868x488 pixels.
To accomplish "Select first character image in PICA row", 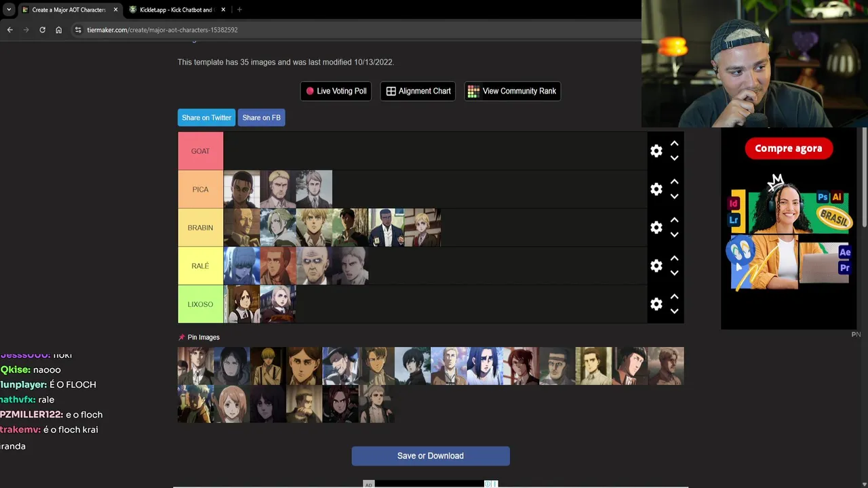I will coord(241,189).
